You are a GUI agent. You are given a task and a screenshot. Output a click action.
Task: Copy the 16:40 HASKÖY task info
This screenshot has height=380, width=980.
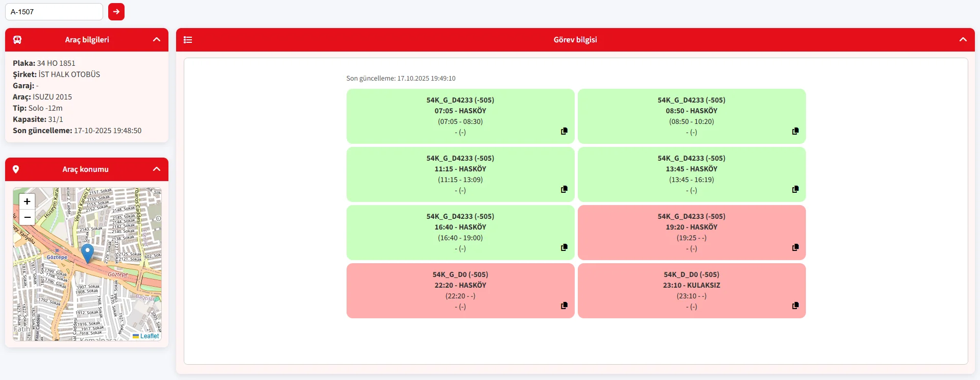pyautogui.click(x=564, y=247)
